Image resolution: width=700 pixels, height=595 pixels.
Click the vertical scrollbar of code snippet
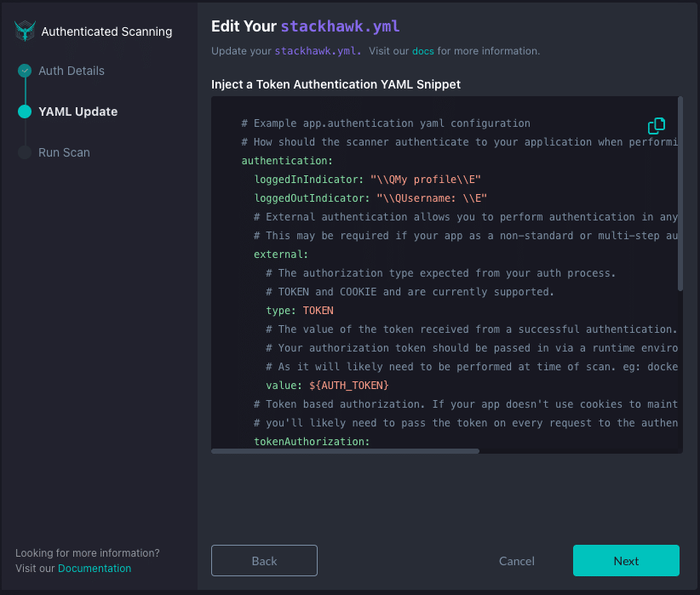pyautogui.click(x=680, y=194)
